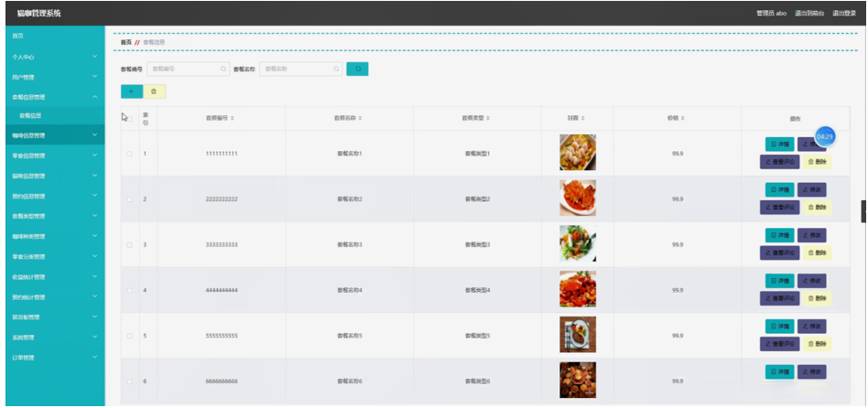Click 删除 button for 套餐名称1
Image resolution: width=868 pixels, height=408 pixels.
(817, 162)
